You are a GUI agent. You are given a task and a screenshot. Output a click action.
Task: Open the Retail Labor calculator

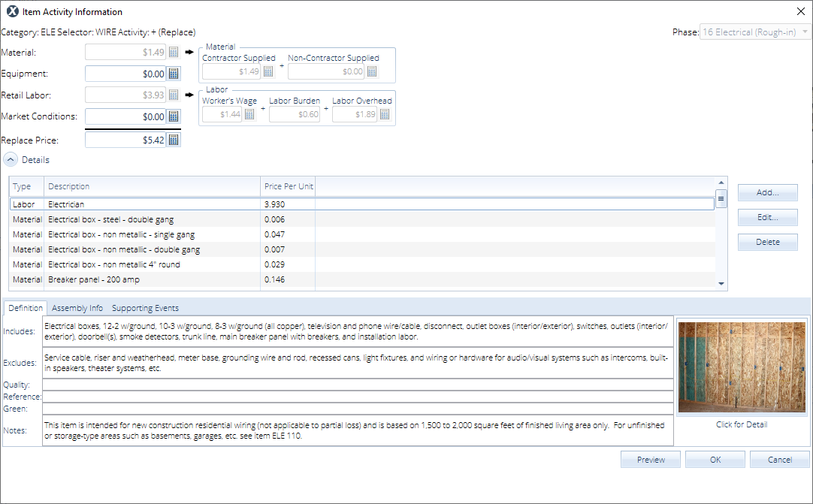(174, 95)
